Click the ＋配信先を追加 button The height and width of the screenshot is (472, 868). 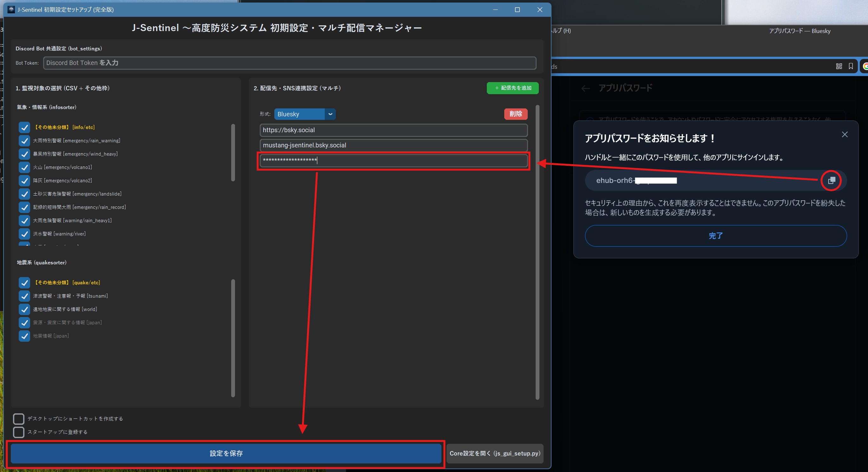point(512,88)
